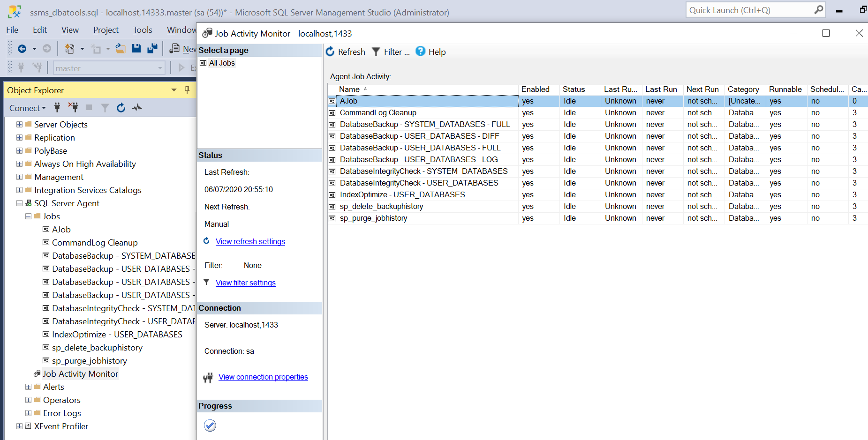
Task: Click the Save All toolbar icon
Action: [152, 49]
